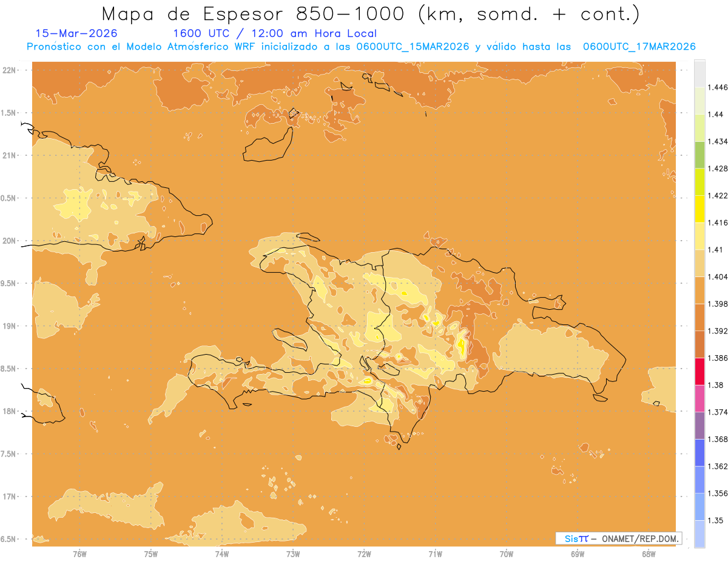Image resolution: width=728 pixels, height=562 pixels.
Task: Click the colorbar value '1.41'
Action: coord(716,250)
